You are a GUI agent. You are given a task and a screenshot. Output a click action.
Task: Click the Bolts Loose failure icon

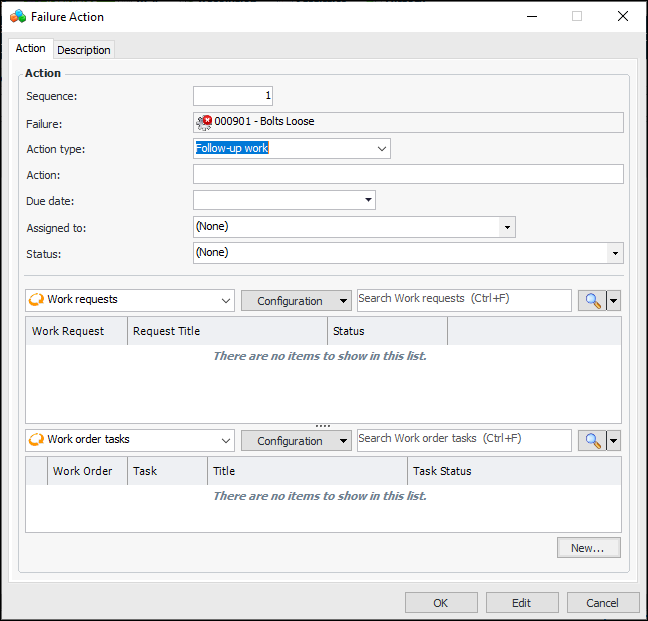(204, 122)
